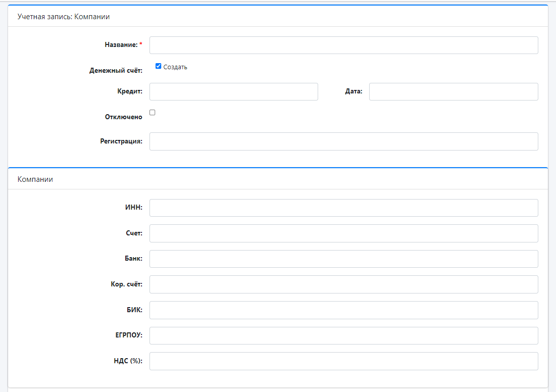Image resolution: width=556 pixels, height=392 pixels.
Task: Focus the Банк input field
Action: pos(343,259)
